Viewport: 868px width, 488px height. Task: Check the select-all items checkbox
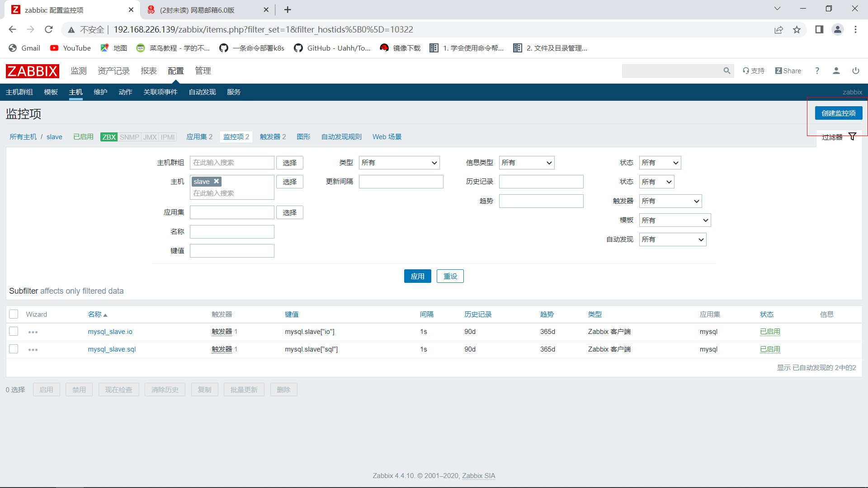[x=14, y=314]
